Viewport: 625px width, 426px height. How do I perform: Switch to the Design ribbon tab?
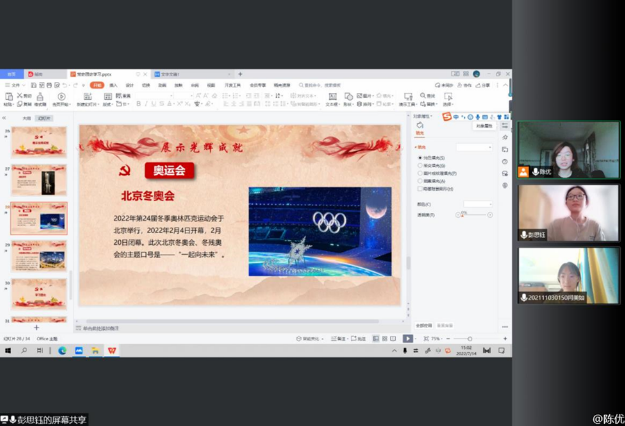click(x=130, y=85)
